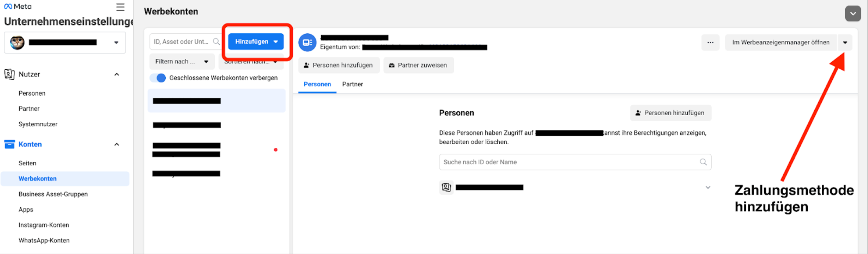The image size is (868, 254).
Task: Collapse the Nutzer section
Action: [x=116, y=74]
